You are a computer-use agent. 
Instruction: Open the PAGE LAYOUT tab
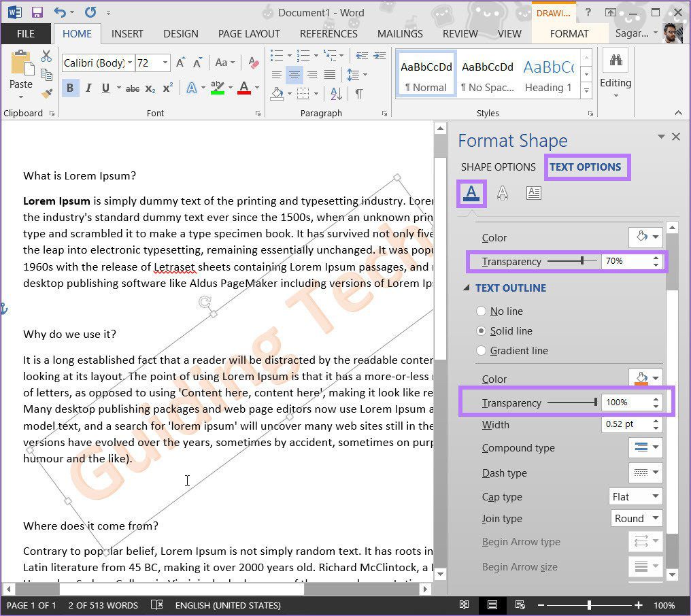(x=248, y=34)
